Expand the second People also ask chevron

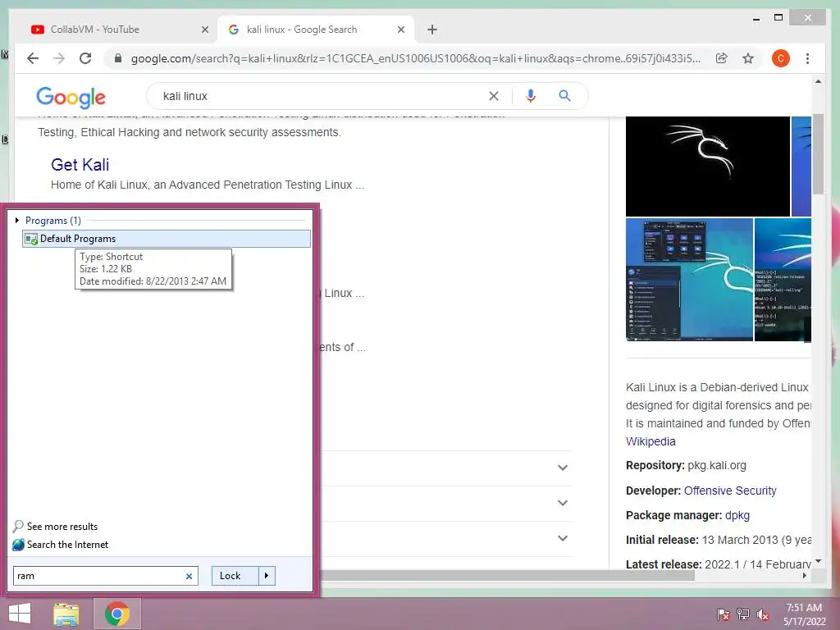click(563, 503)
